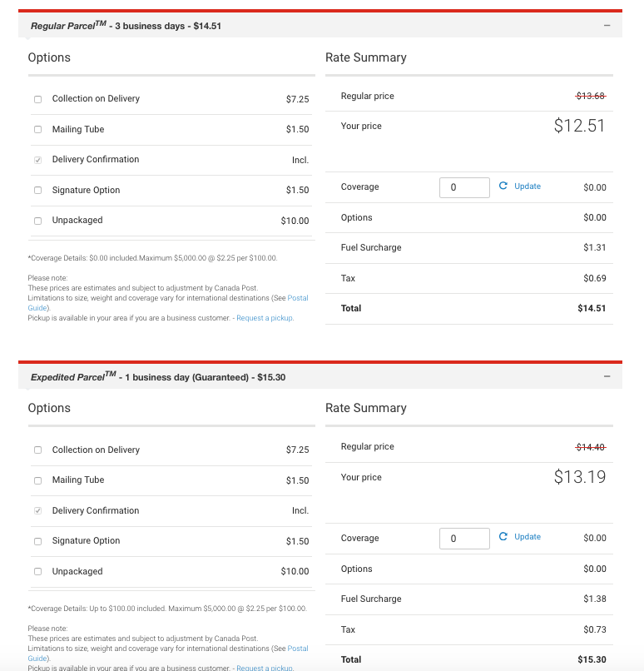Screen dimensions: 644x671
Task: Select Unpackaged option for Regular Parcel
Action: click(x=37, y=221)
